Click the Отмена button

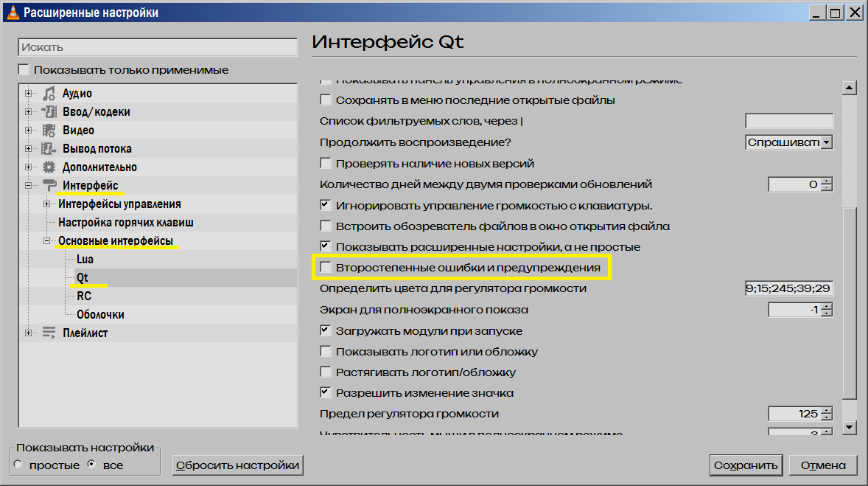click(x=823, y=465)
